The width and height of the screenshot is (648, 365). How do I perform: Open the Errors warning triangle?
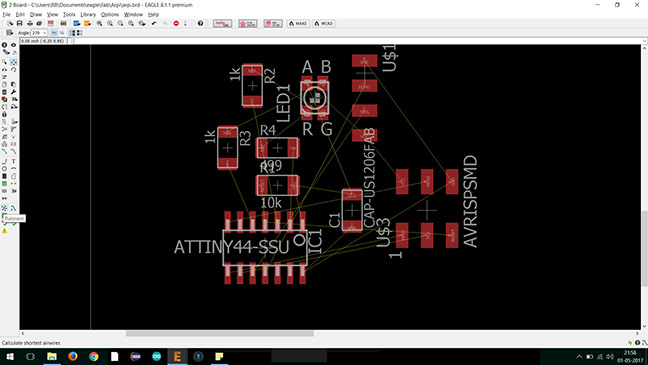coord(5,231)
